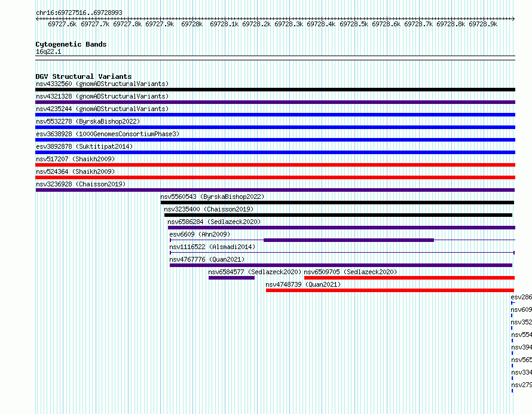Click the nsv4332560 gnomADStructuralVariants label
The height and width of the screenshot is (414, 532).
(x=102, y=84)
